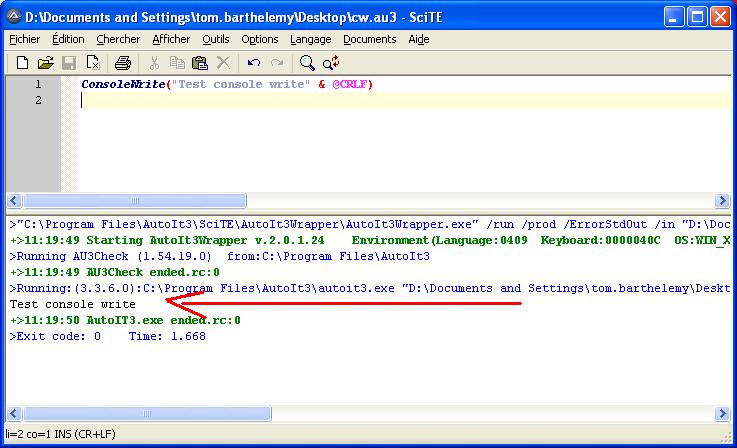Click the Undo arrow icon
This screenshot has width=737, height=448.
coord(254,63)
